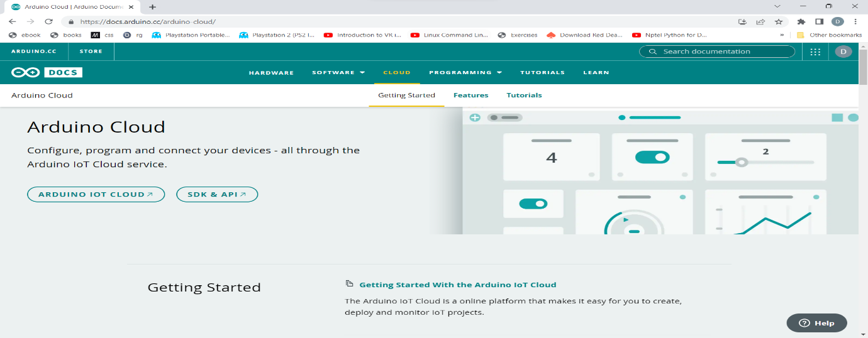Open new browser tab with plus icon

[153, 7]
